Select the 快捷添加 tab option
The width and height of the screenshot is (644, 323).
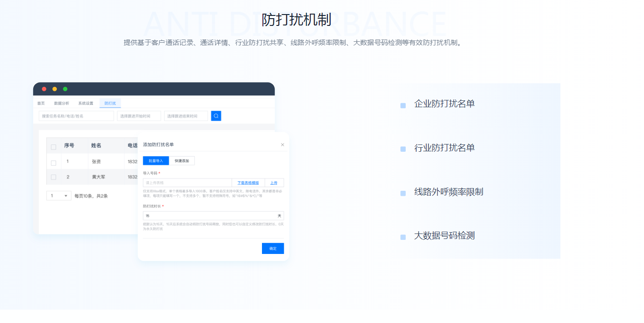coord(181,161)
